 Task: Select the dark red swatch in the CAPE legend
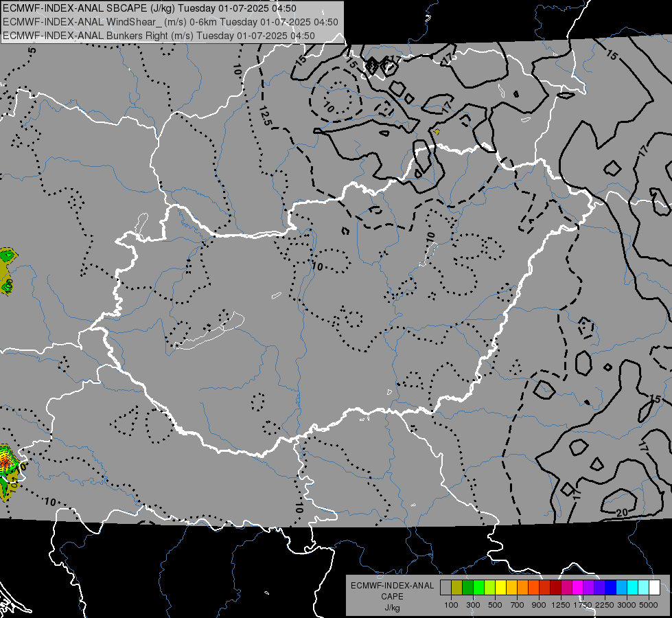coord(555,588)
